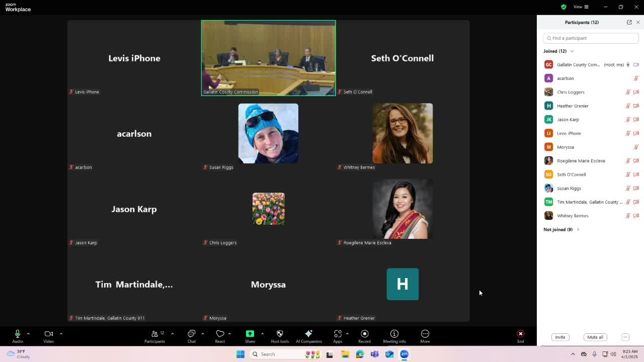Start recording with the Record button
Viewport: 644px width, 362px height.
click(x=364, y=336)
